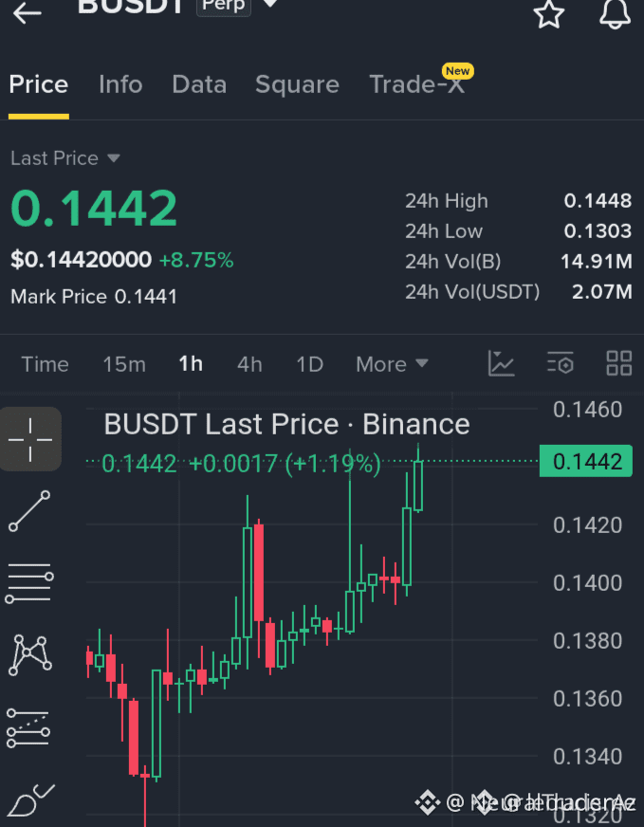Viewport: 644px width, 827px height.
Task: Expand the More intervals dropdown
Action: (392, 364)
